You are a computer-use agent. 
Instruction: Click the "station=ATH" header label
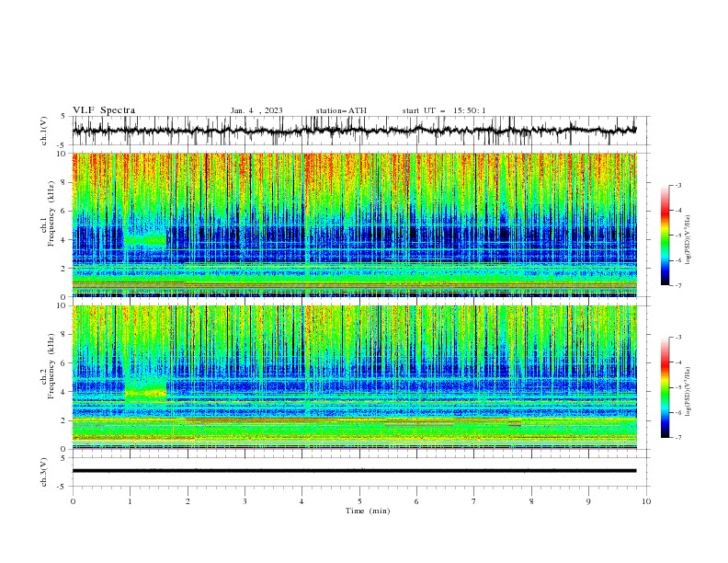click(x=341, y=110)
